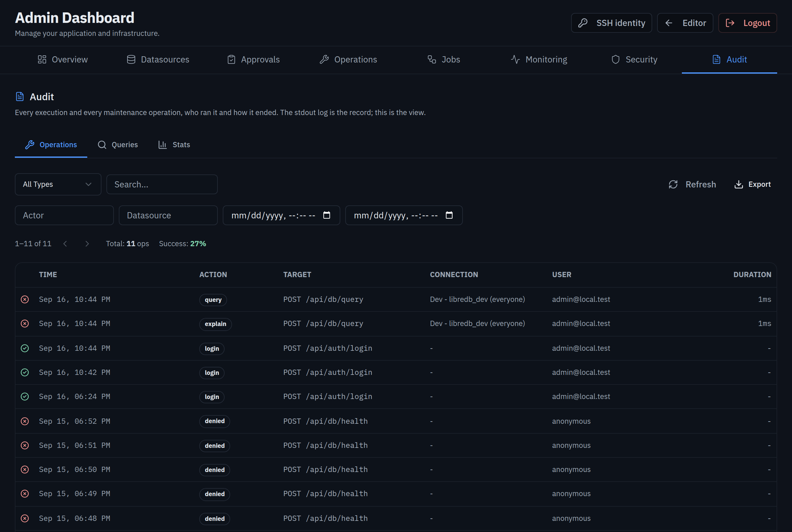Switch to the Queries sub-tab
Screen dimensions: 792x532
point(118,145)
